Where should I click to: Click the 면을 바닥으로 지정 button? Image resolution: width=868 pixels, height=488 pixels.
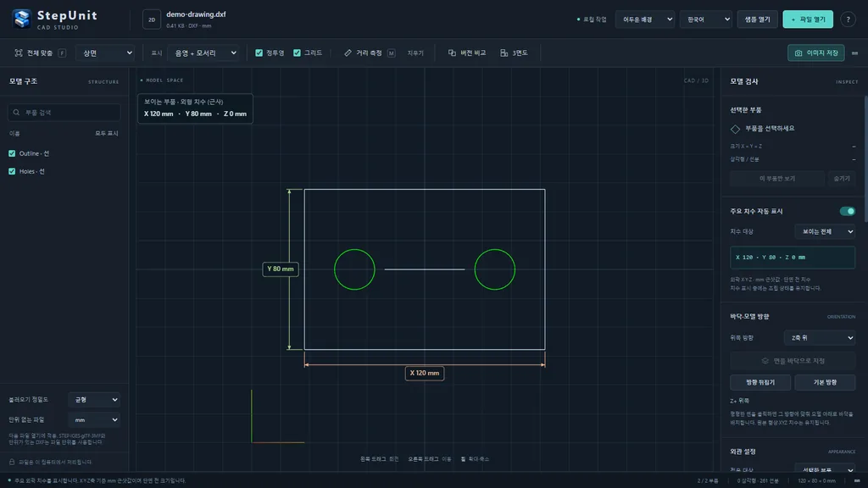tap(793, 361)
